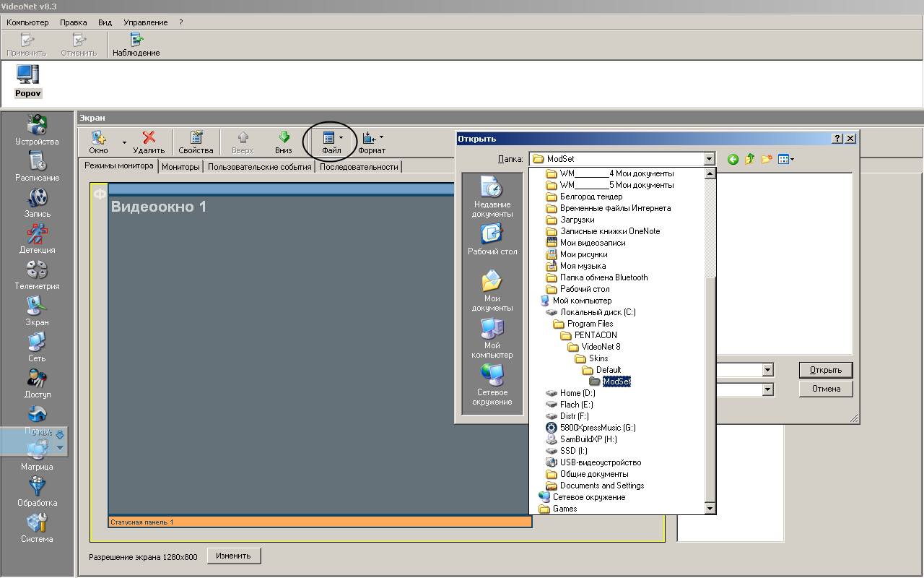
Task: Select the Popov computer icon
Action: pyautogui.click(x=27, y=81)
